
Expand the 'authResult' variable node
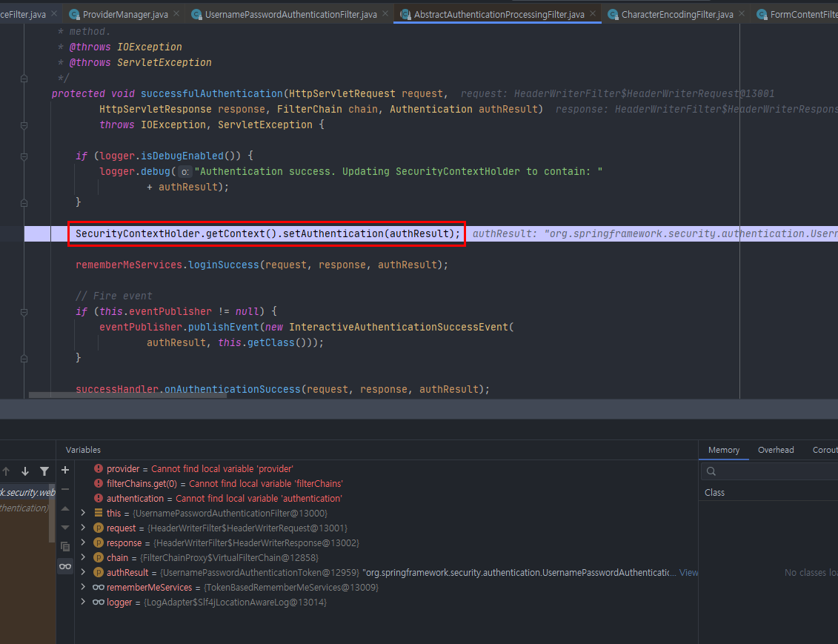tap(84, 572)
